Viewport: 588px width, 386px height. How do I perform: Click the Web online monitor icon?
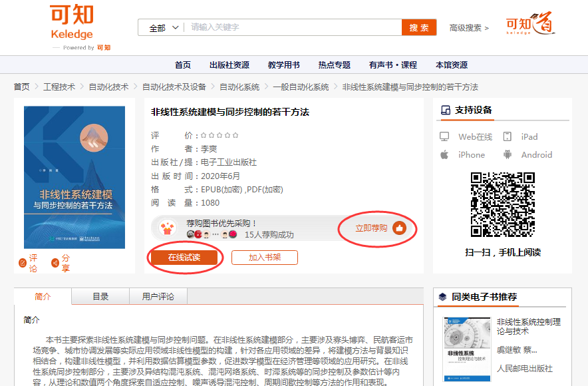tap(444, 136)
